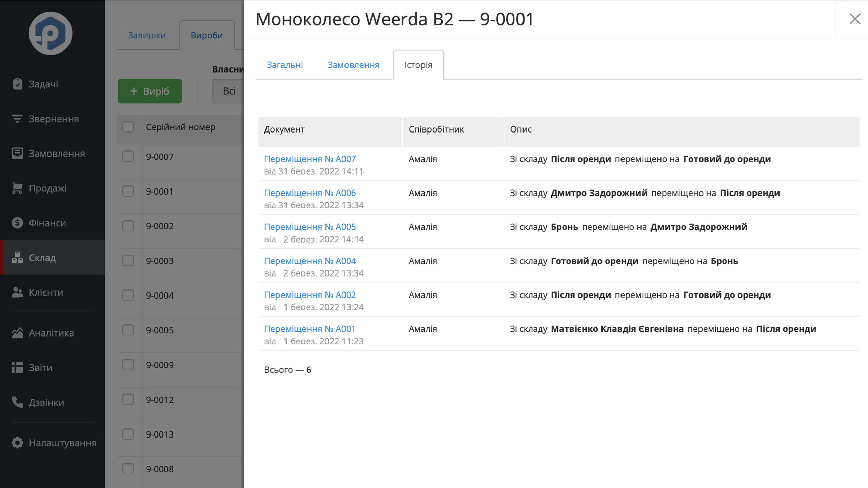Click the Звіти table icon
The height and width of the screenshot is (488, 868).
point(17,367)
